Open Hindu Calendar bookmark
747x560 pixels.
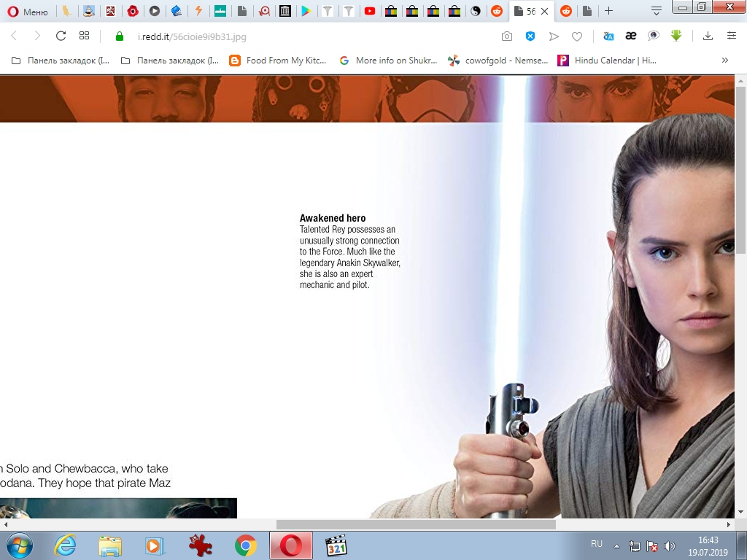coord(607,61)
